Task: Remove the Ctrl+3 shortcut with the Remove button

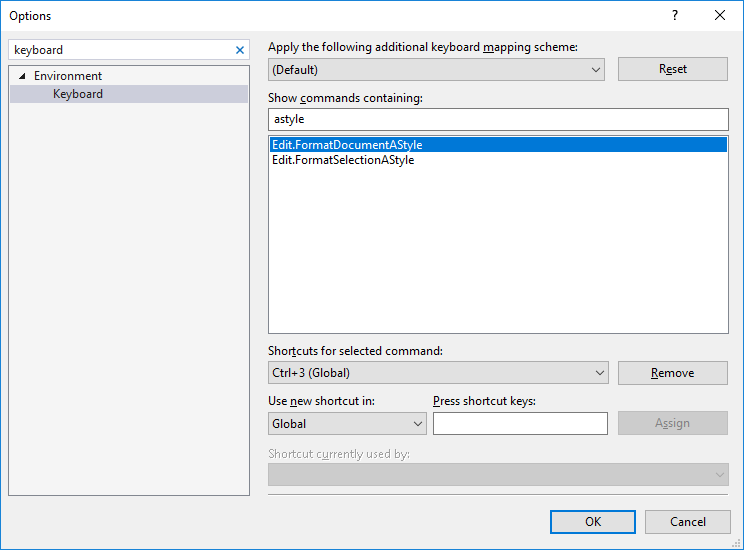Action: pos(672,373)
